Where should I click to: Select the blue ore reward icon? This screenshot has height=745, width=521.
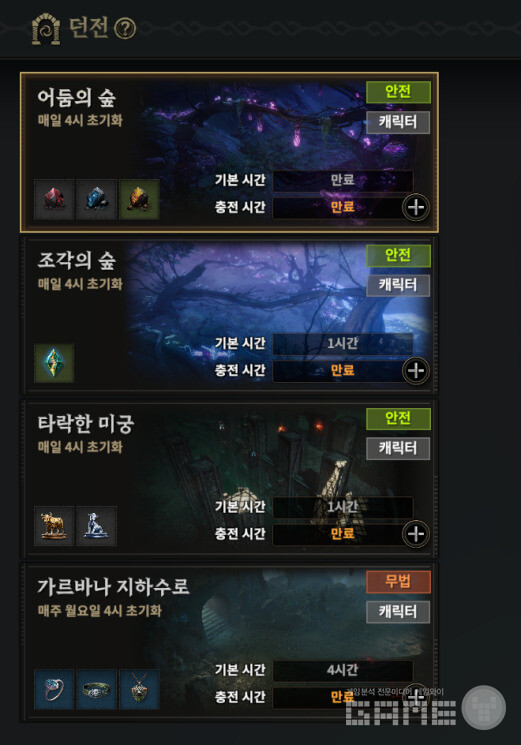96,200
